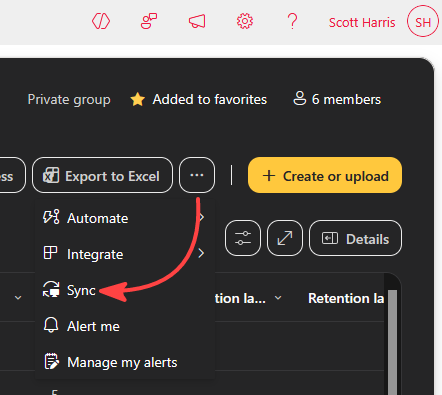Open the SH profile avatar
442x395 pixels.
click(x=423, y=21)
